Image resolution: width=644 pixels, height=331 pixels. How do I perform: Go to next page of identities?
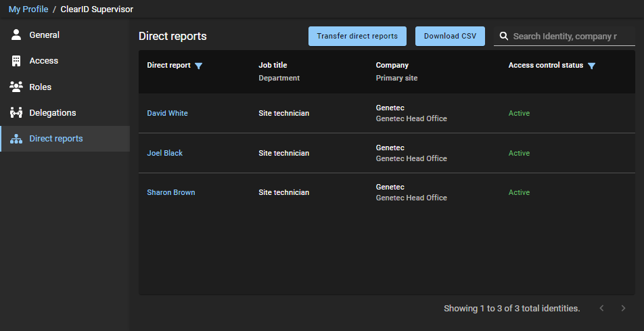(x=623, y=309)
